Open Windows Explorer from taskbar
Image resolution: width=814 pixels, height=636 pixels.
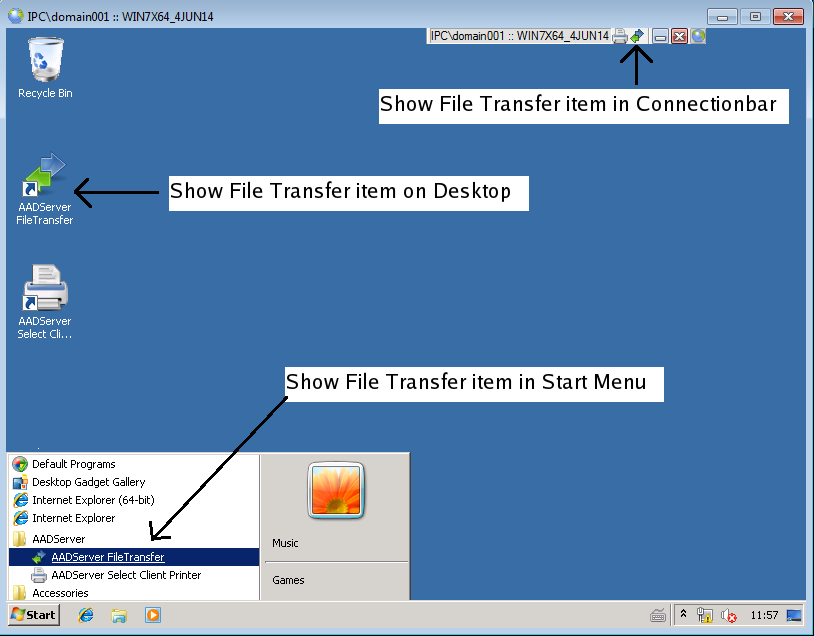pos(119,615)
